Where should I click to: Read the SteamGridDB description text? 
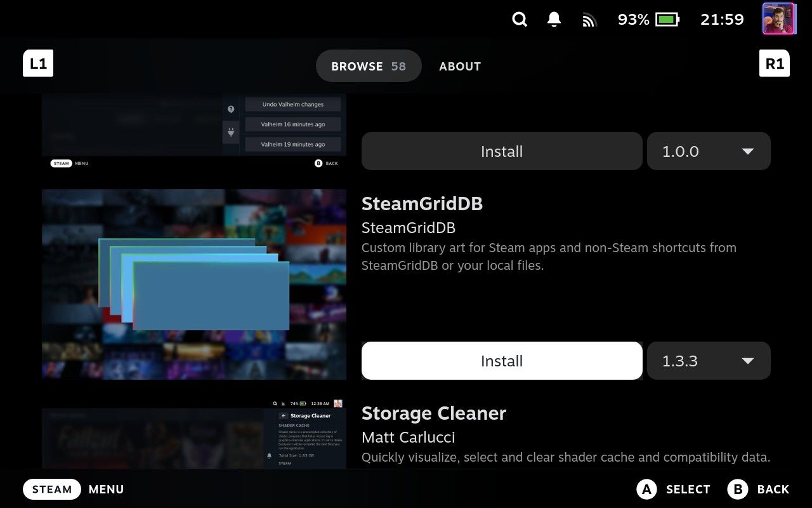point(549,257)
